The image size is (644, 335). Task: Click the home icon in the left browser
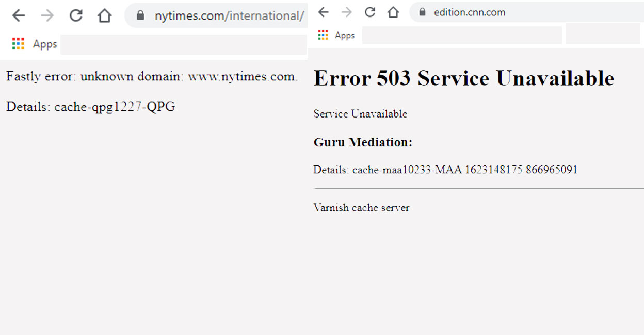pos(104,15)
